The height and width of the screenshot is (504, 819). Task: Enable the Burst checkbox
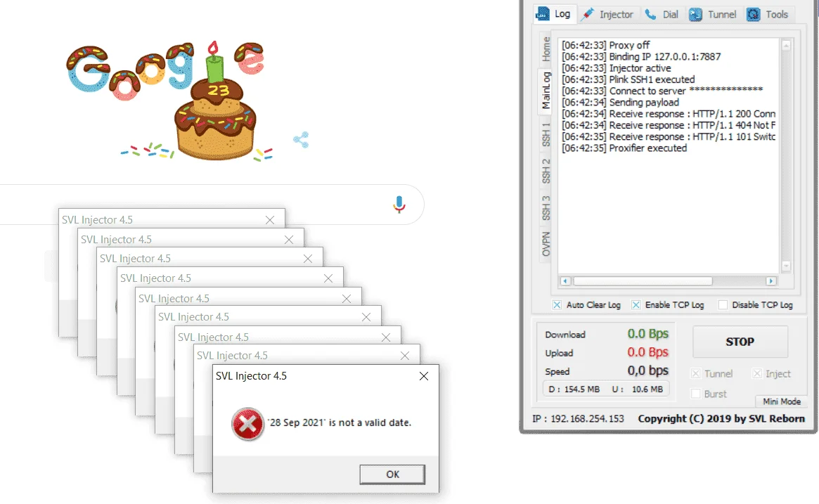(696, 394)
